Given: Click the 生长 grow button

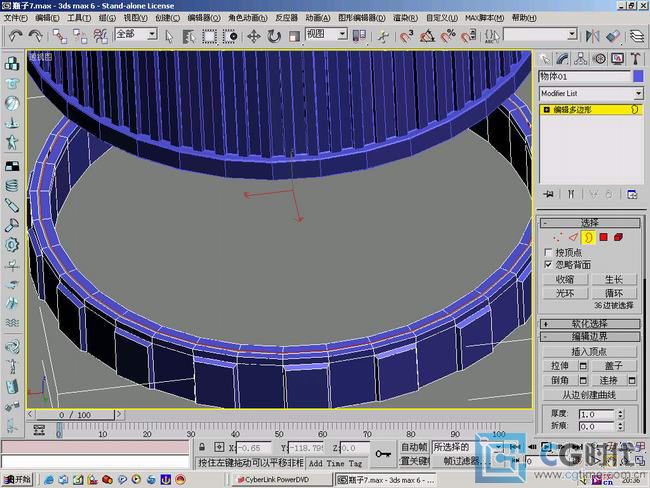Looking at the screenshot, I should pyautogui.click(x=614, y=279).
